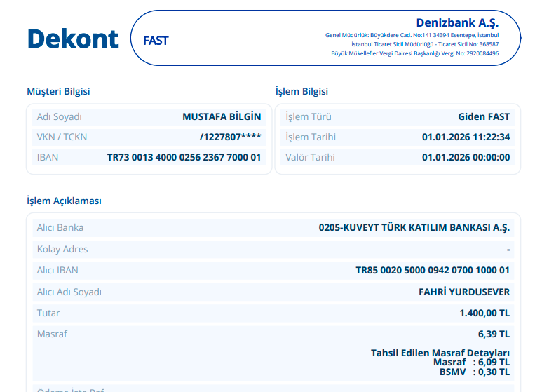Click Denizbank A.Ş. bank name
Viewport: 549px width, 392px height.
[457, 23]
